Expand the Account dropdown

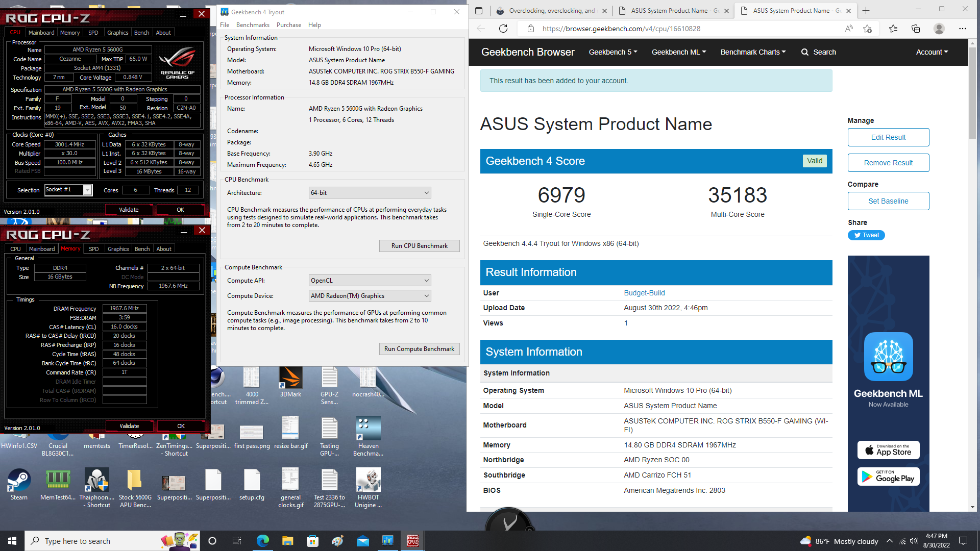click(932, 52)
